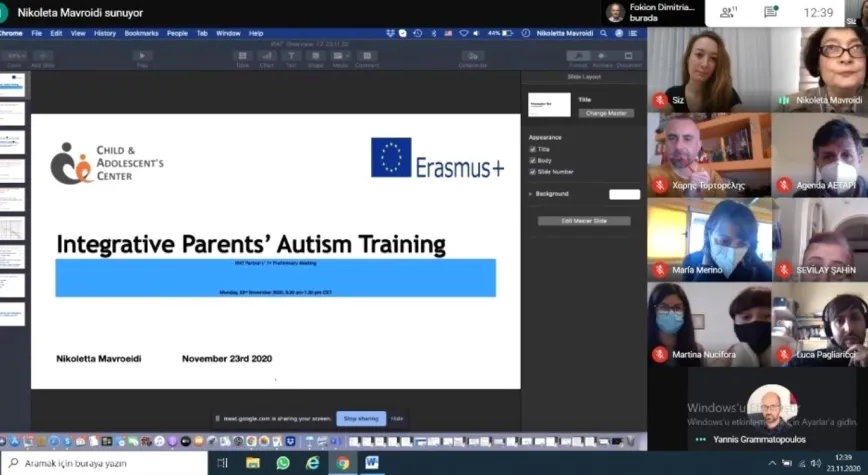Image resolution: width=868 pixels, height=475 pixels.
Task: Add a Comment using toolbar icon
Action: (x=366, y=56)
